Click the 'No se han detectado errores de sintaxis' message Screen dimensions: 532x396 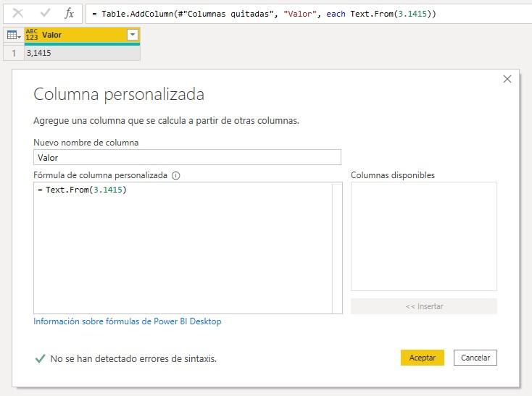pyautogui.click(x=133, y=358)
